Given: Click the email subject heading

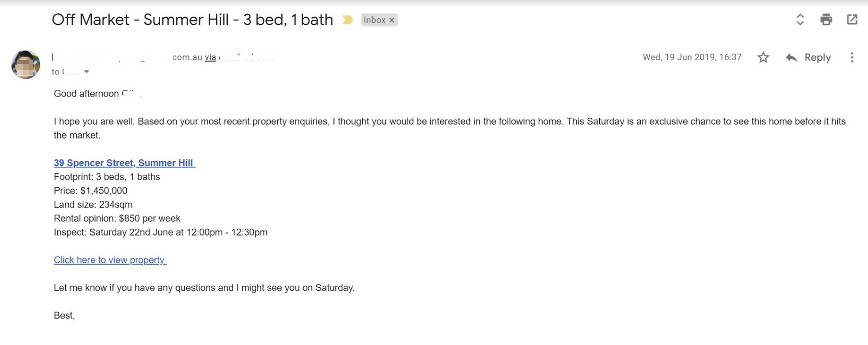Looking at the screenshot, I should tap(192, 20).
